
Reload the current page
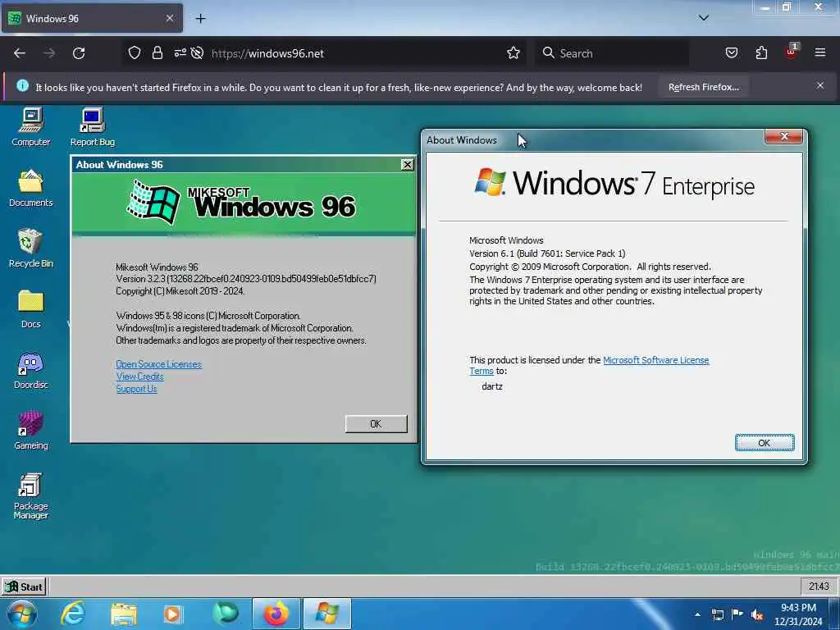(x=79, y=53)
